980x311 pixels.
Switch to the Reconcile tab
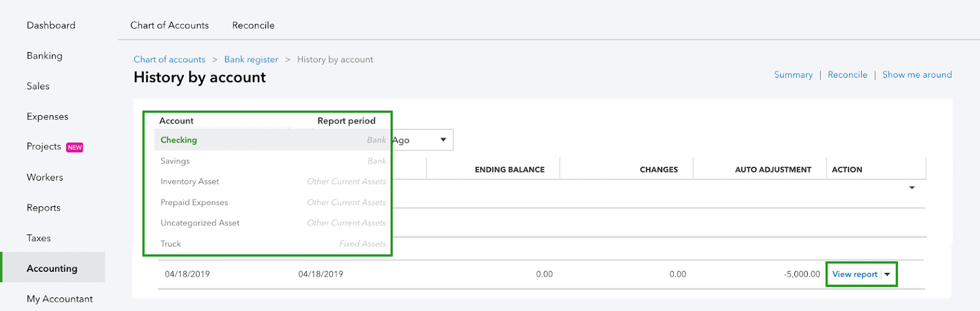(x=253, y=25)
